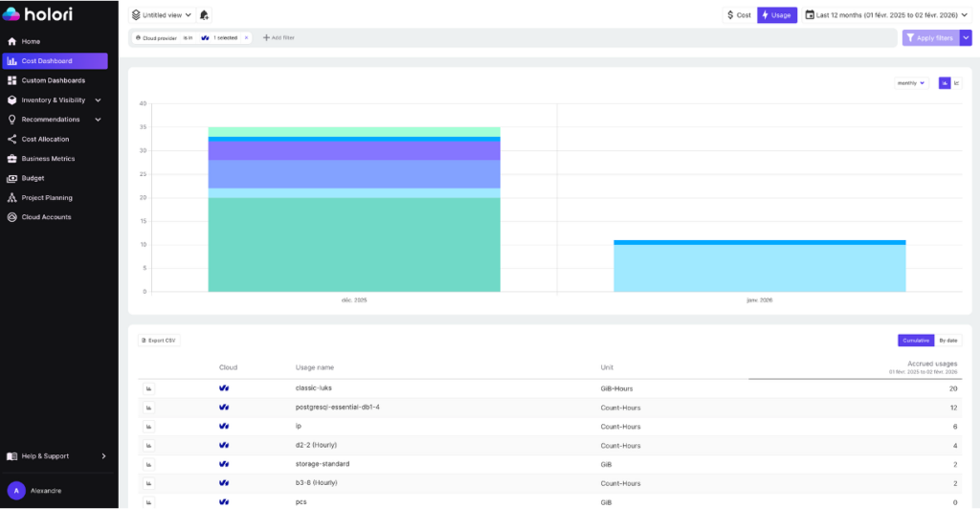Open the monthly granularity dropdown
980x509 pixels.
click(x=911, y=83)
